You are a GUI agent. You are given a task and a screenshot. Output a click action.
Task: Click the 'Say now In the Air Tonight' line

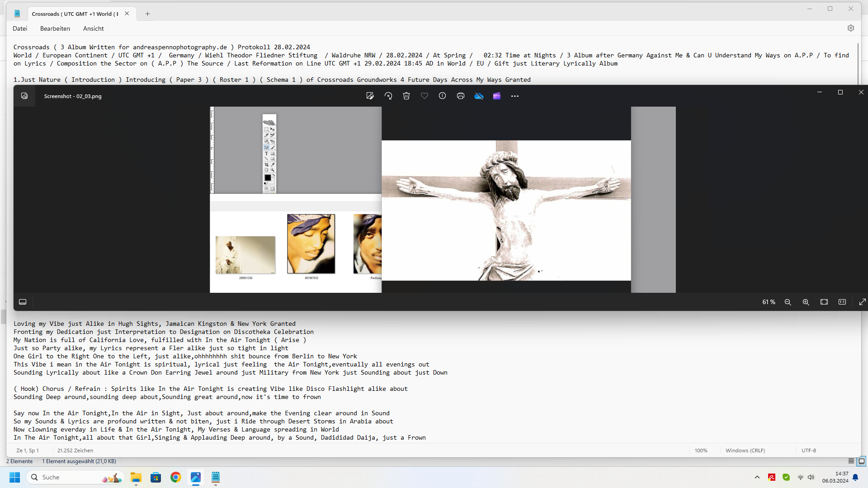click(201, 413)
